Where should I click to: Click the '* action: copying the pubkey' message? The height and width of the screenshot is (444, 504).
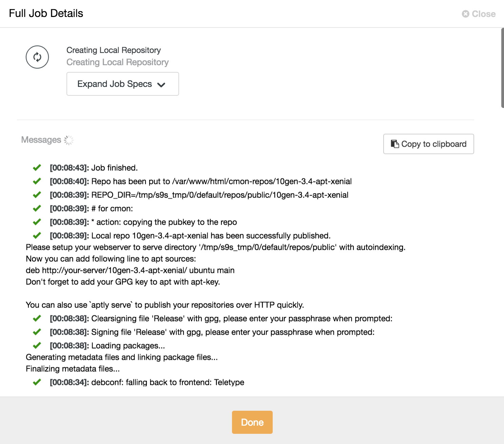coord(164,222)
